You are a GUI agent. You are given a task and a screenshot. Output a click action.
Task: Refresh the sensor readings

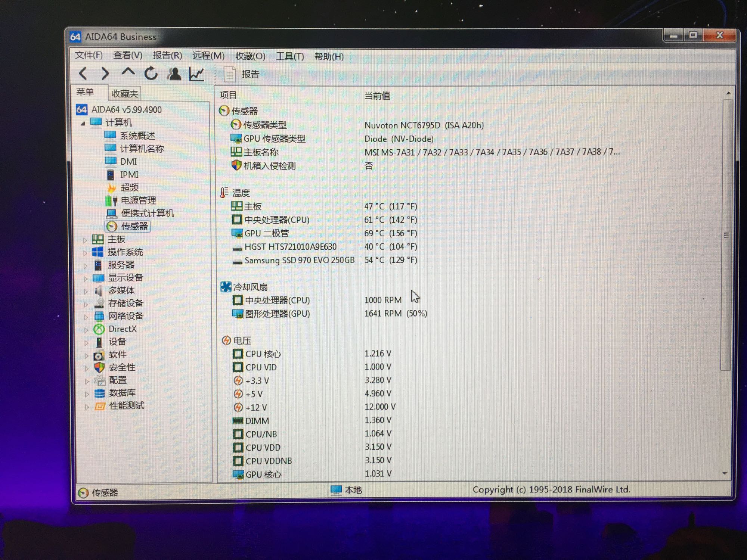(x=151, y=74)
